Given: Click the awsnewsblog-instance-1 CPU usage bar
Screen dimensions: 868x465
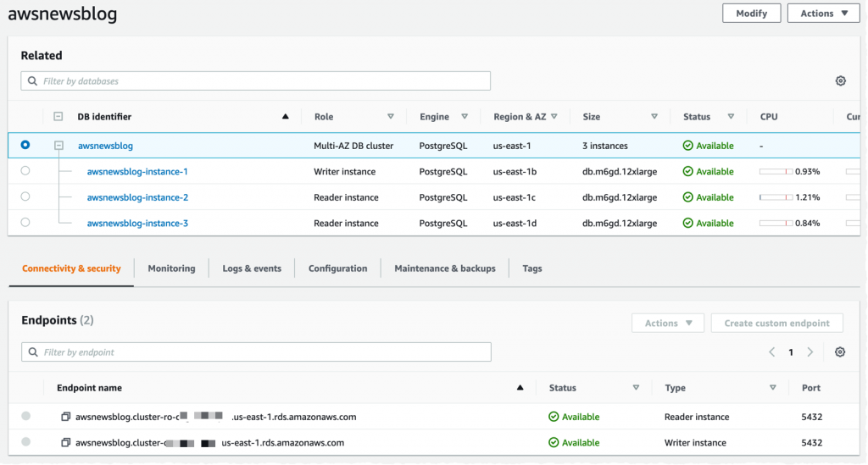Looking at the screenshot, I should pyautogui.click(x=776, y=172).
